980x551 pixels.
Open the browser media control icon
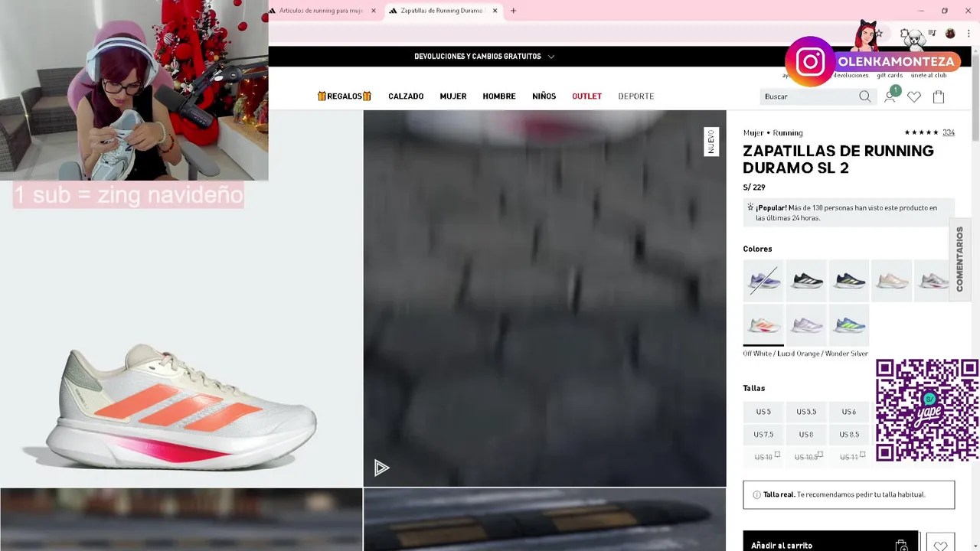coord(932,34)
